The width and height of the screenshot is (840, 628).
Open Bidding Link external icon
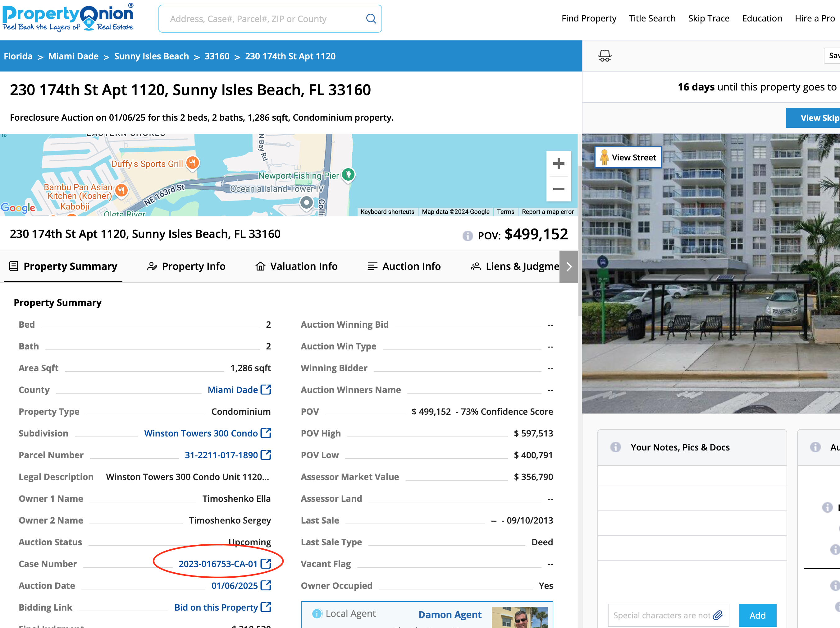pyautogui.click(x=266, y=607)
